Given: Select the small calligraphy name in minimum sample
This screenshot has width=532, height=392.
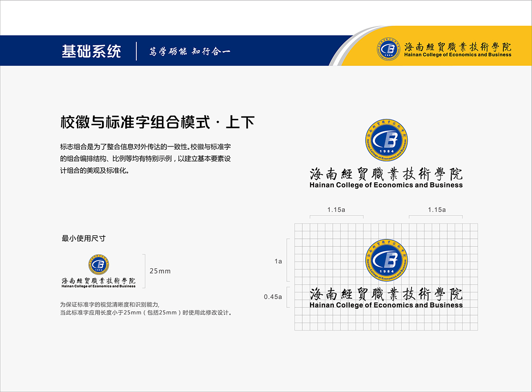Looking at the screenshot, I should (x=99, y=280).
